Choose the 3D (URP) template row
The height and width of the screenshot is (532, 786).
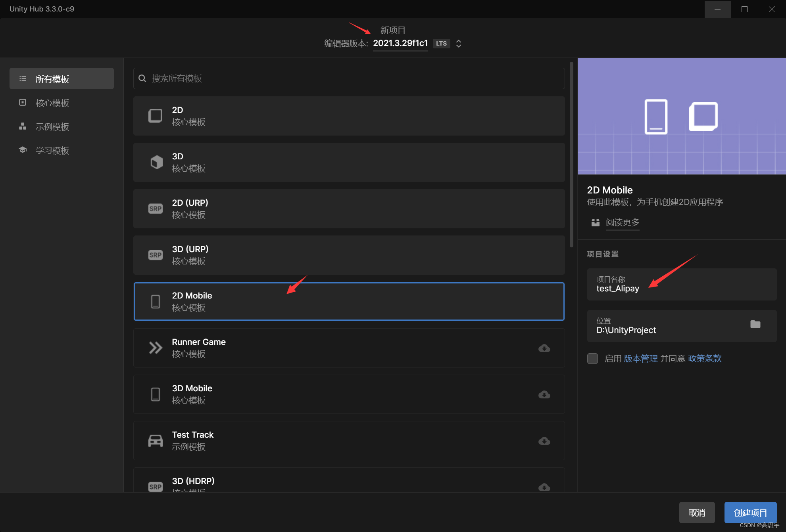click(x=349, y=255)
